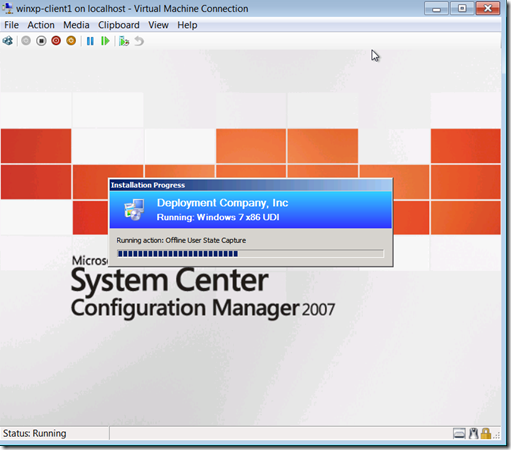Click the orange Save state icon

pos(71,41)
